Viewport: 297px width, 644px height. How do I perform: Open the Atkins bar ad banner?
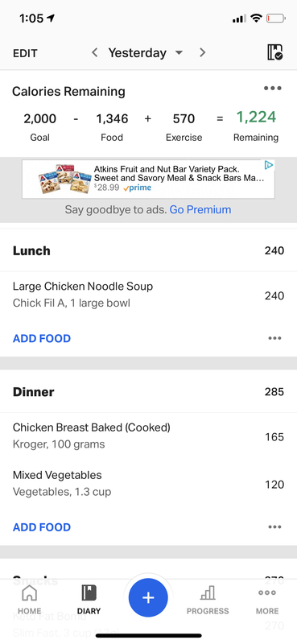click(x=148, y=180)
